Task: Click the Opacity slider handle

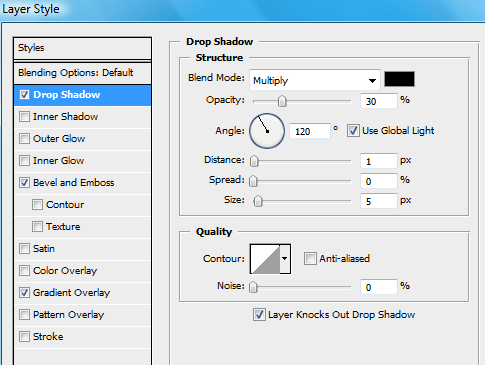Action: point(282,101)
